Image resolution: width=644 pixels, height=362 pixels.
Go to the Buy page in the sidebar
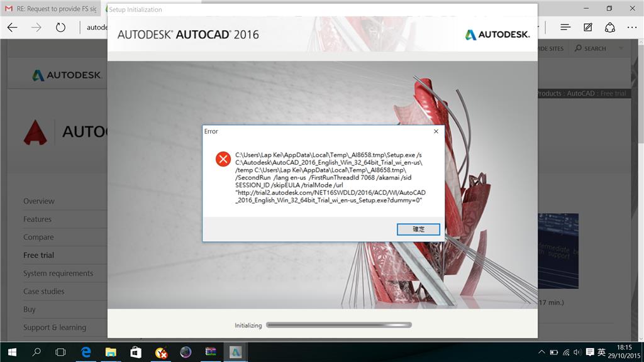[x=29, y=309]
